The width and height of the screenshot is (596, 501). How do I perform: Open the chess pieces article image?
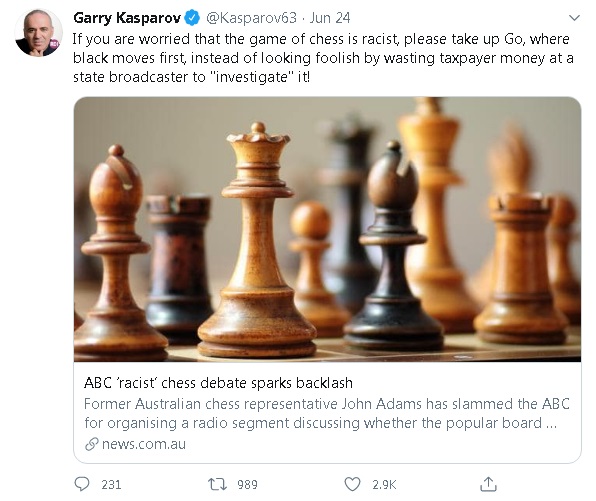pos(327,229)
